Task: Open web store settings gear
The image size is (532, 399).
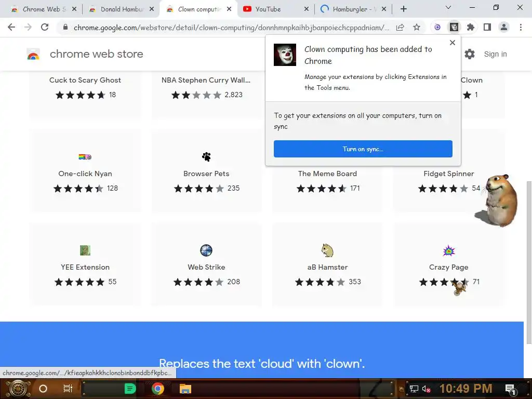Action: (x=470, y=54)
